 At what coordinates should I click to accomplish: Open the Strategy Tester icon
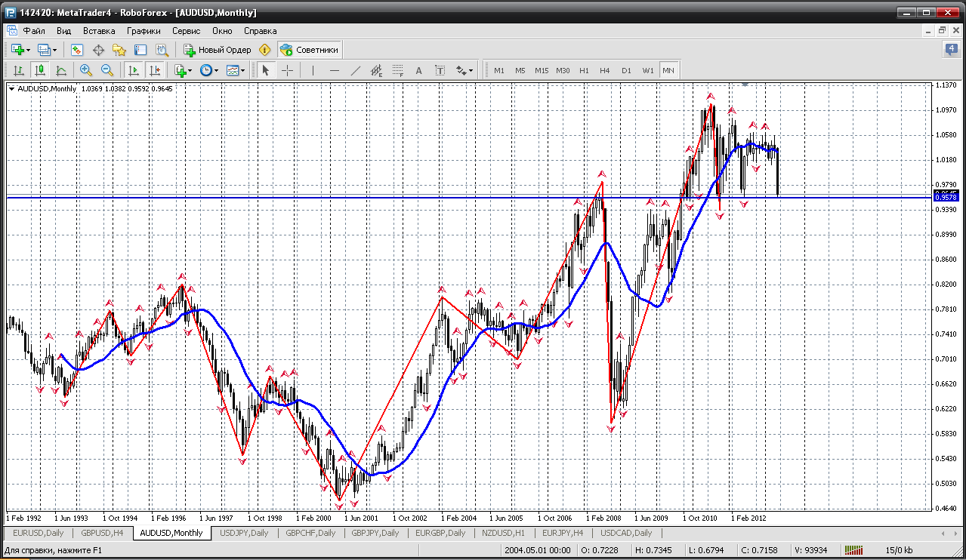162,50
